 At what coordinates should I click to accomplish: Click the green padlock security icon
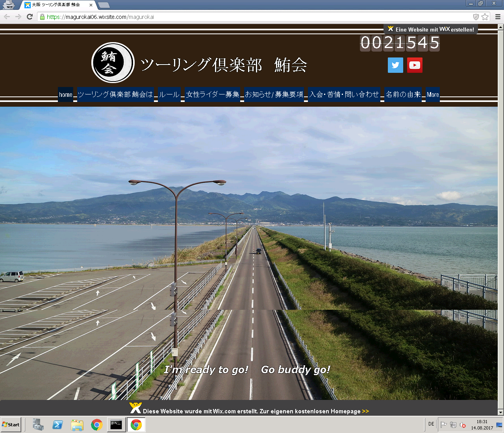(x=42, y=17)
